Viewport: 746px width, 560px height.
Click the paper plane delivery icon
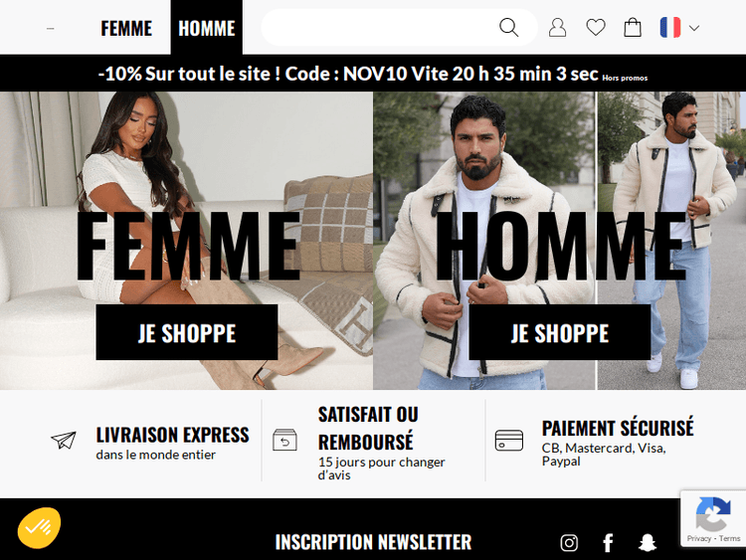(64, 440)
